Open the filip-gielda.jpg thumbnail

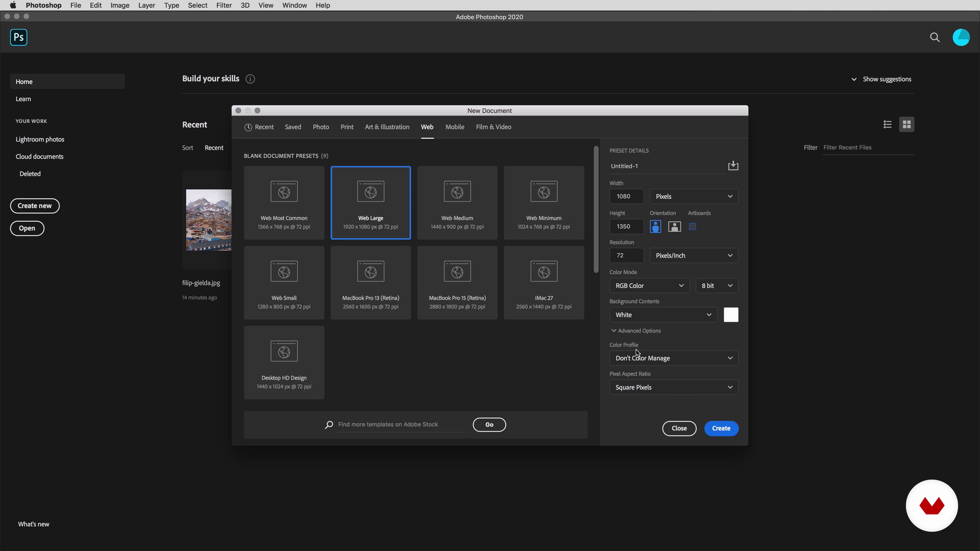(209, 220)
